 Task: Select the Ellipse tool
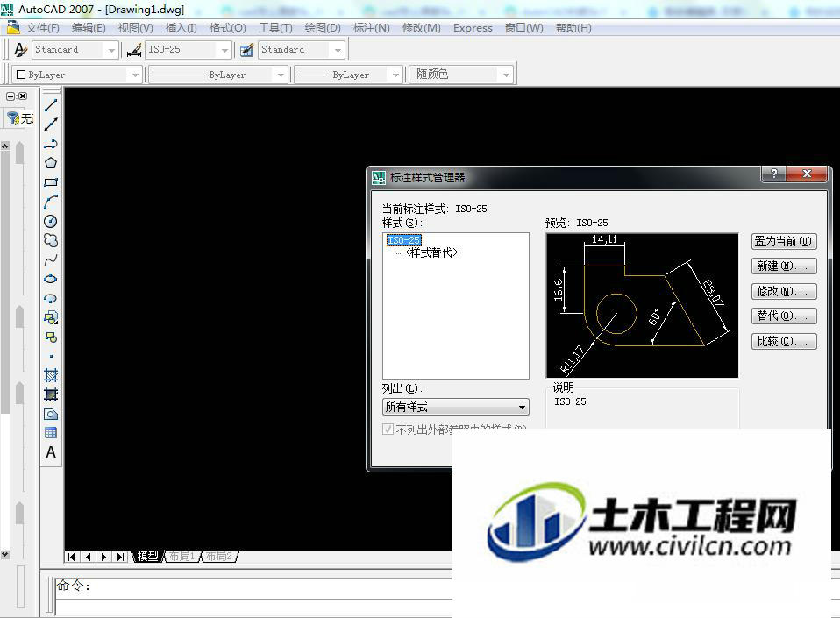(51, 279)
